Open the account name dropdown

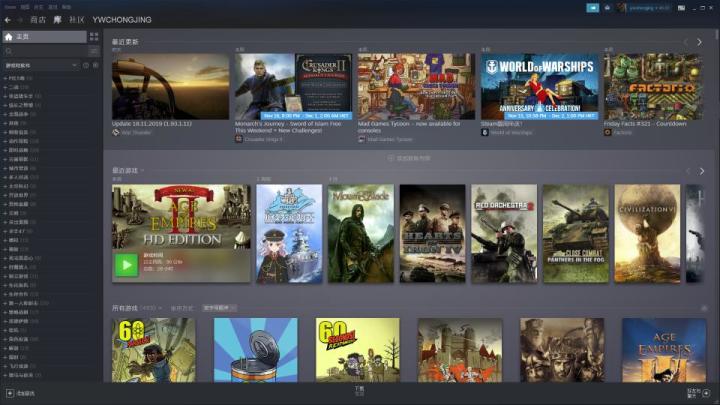point(650,8)
